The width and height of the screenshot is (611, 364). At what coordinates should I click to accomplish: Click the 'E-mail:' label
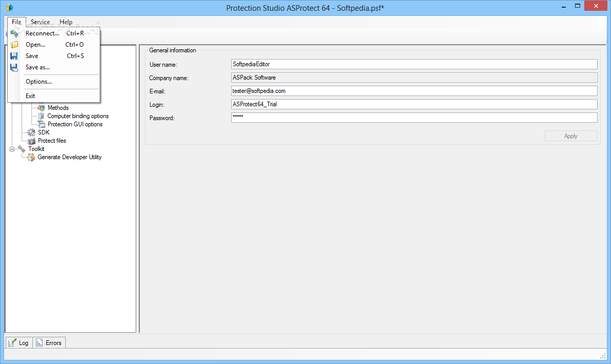tap(157, 91)
